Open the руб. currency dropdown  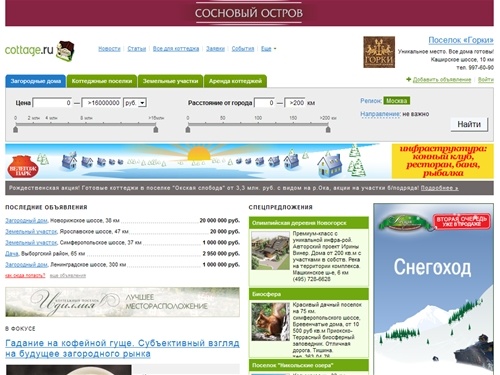[135, 103]
